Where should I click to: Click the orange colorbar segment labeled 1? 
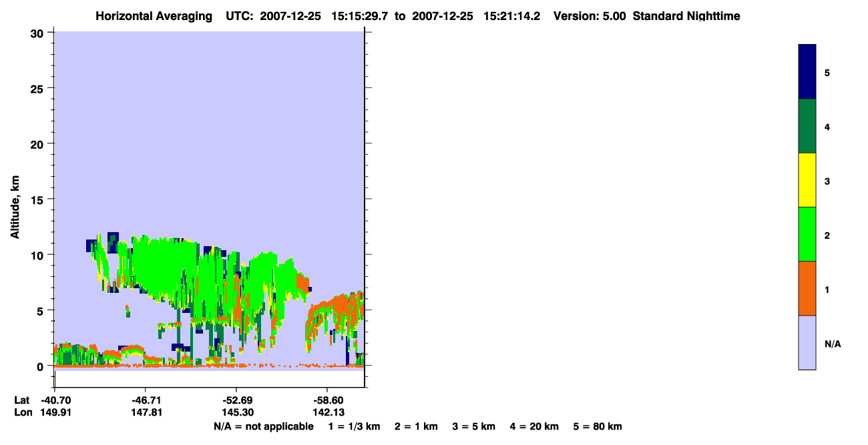pyautogui.click(x=807, y=288)
